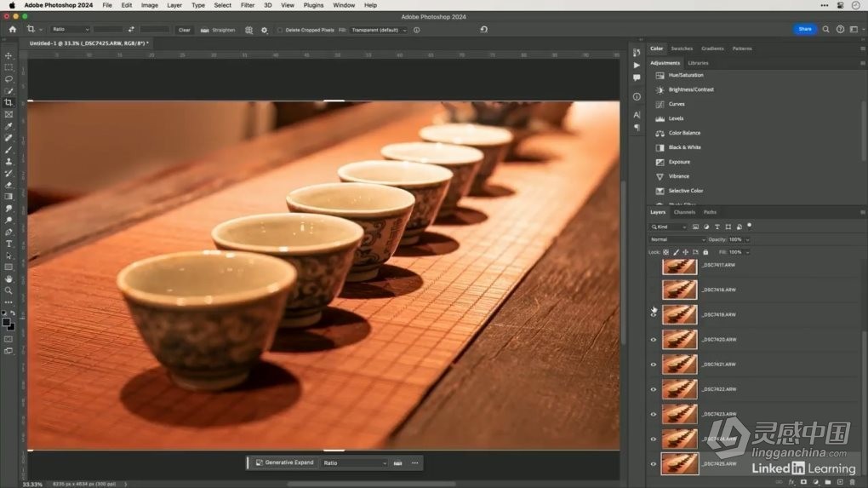
Task: Toggle lock all on layer
Action: click(705, 252)
